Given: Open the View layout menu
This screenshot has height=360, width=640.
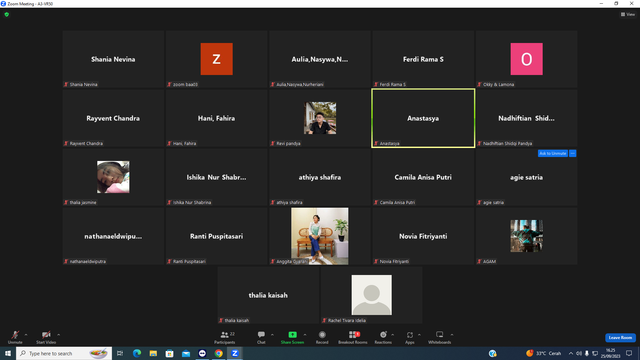Looking at the screenshot, I should click(628, 14).
